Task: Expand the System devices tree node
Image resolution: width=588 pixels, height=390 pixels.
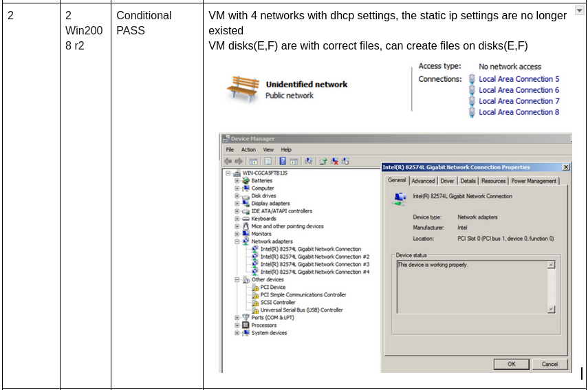Action: [x=237, y=333]
